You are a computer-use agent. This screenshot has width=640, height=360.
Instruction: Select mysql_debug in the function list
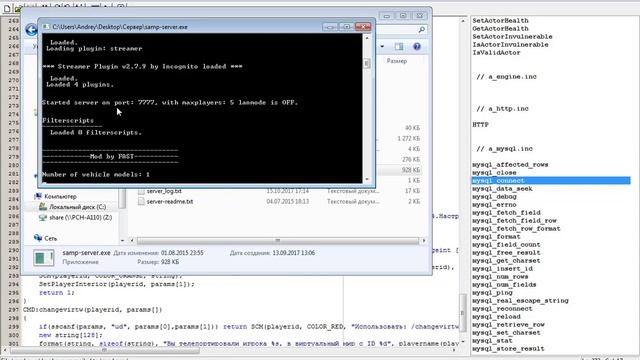pyautogui.click(x=494, y=197)
